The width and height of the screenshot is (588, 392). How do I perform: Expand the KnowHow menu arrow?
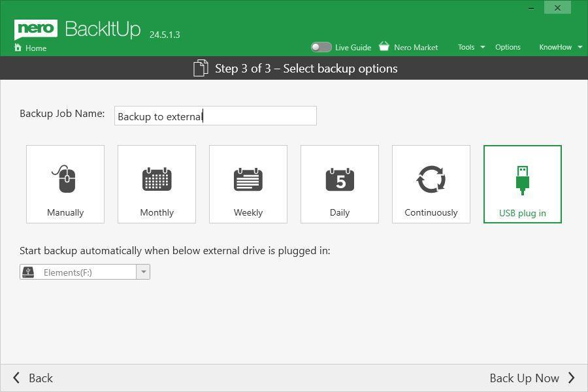580,47
